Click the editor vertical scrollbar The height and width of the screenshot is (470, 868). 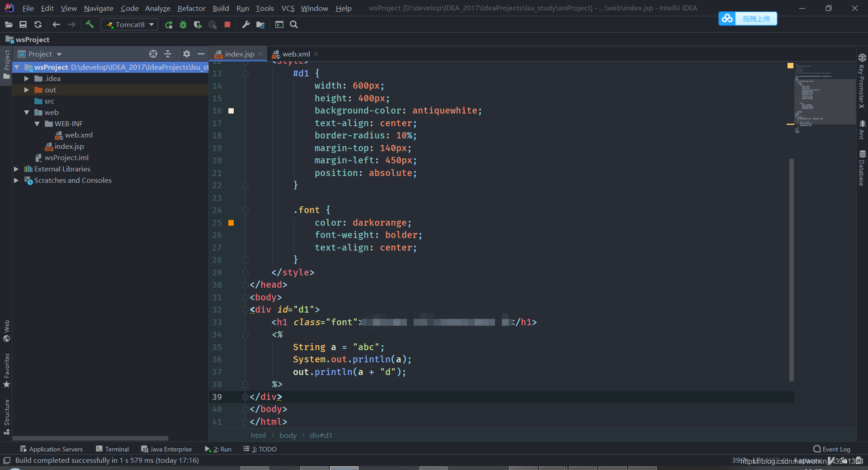pos(792,270)
